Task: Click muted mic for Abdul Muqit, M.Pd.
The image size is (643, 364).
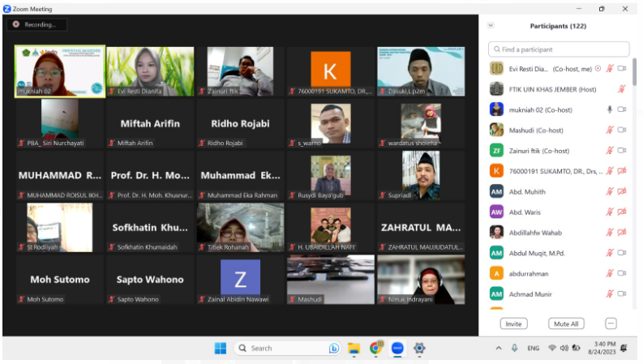Action: (x=610, y=253)
